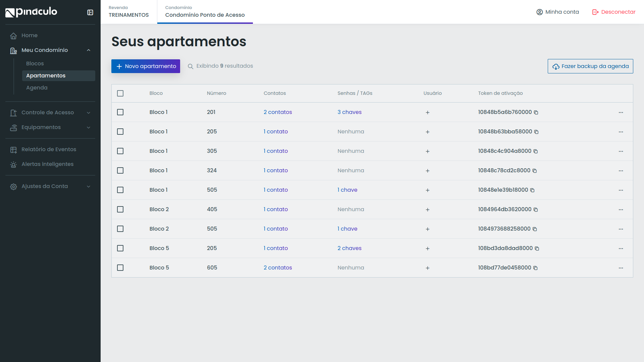Expand the Controle de Acesso menu
The width and height of the screenshot is (644, 362).
(x=89, y=113)
